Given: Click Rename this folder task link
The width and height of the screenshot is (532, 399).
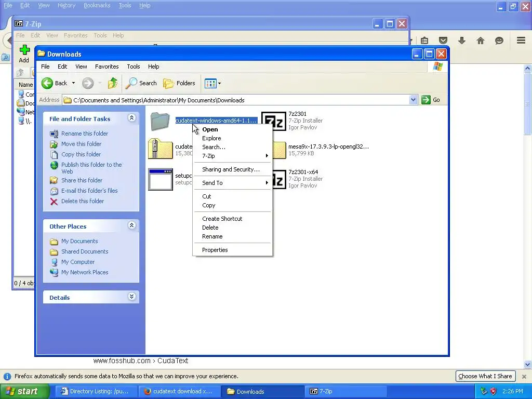Looking at the screenshot, I should tap(85, 134).
